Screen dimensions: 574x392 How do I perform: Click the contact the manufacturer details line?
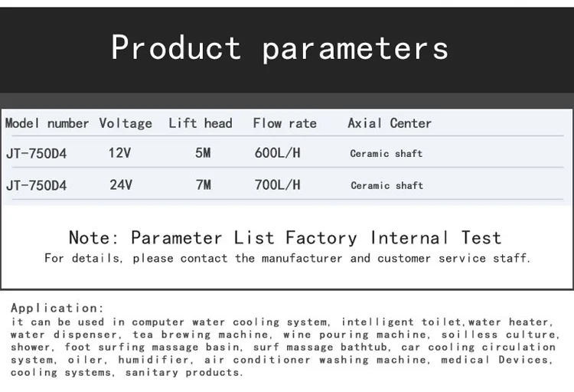tap(286, 259)
